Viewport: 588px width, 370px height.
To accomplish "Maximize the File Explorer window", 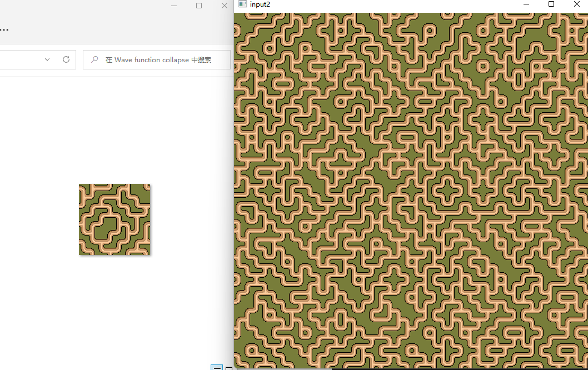I will coord(199,6).
